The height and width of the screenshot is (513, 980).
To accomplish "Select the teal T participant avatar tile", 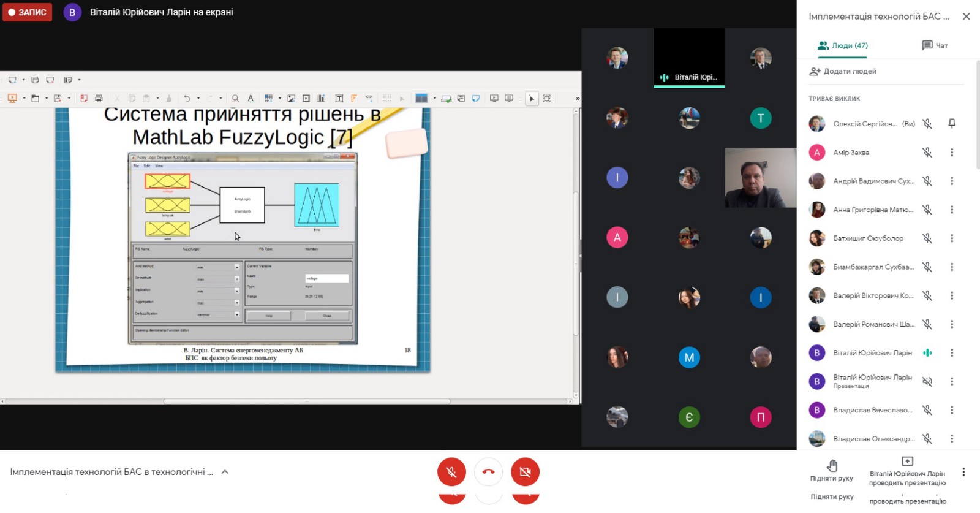I will [761, 118].
